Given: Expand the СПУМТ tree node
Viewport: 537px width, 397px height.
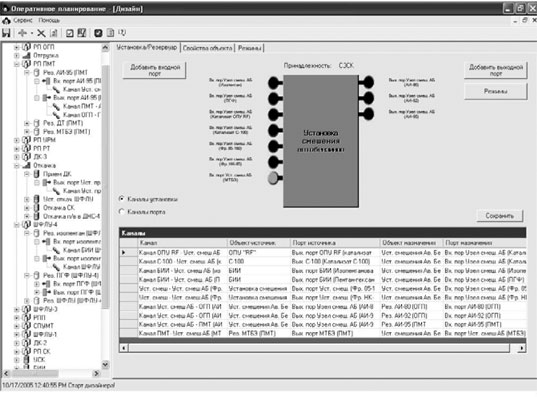Looking at the screenshot, I should point(16,326).
